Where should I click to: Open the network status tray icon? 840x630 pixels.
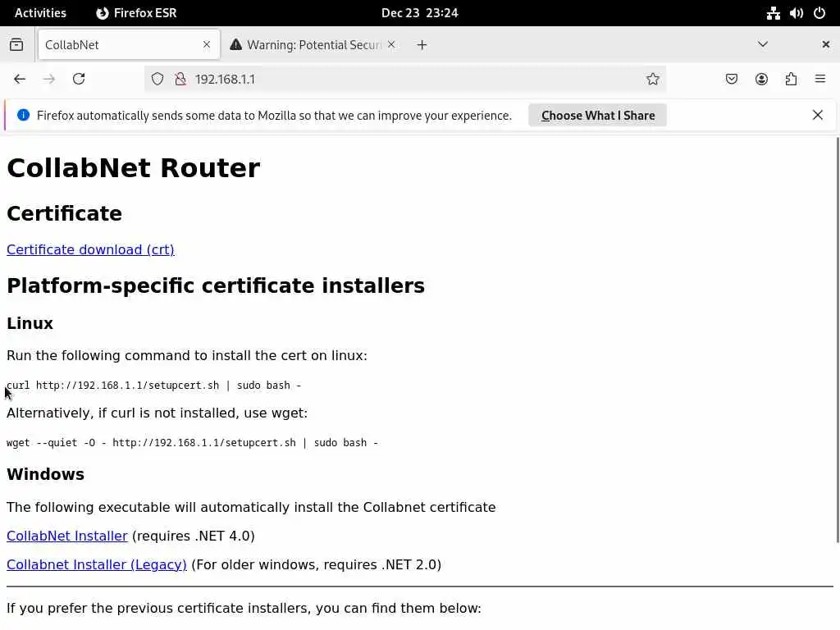coord(773,13)
